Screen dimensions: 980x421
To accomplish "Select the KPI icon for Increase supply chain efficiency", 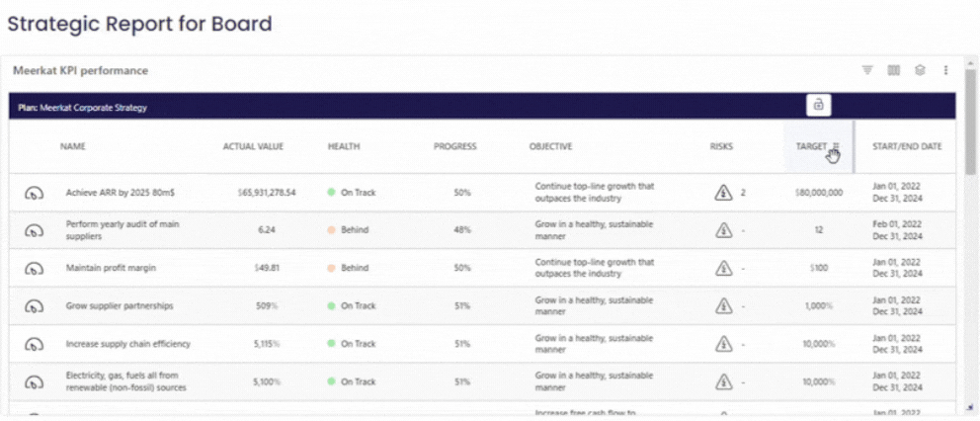I will pos(34,344).
